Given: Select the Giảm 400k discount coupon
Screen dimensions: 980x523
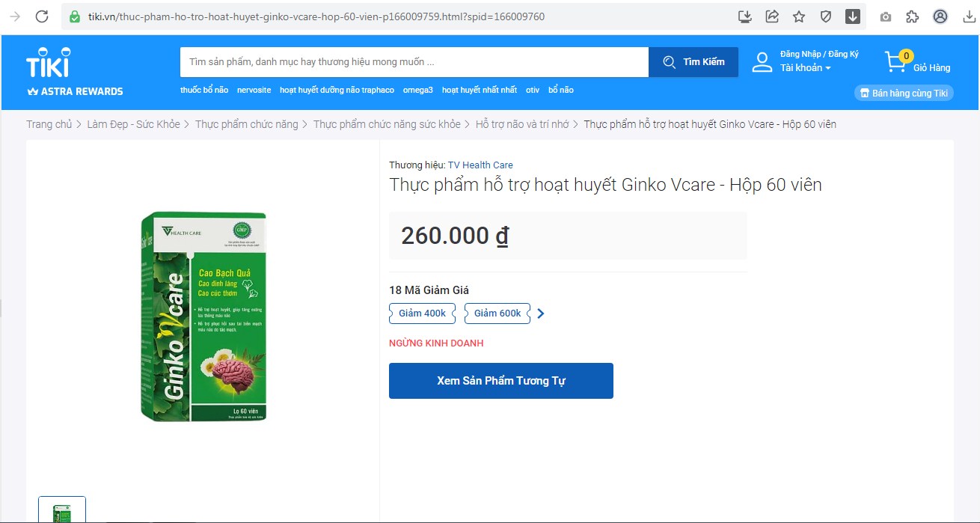Looking at the screenshot, I should coord(423,314).
